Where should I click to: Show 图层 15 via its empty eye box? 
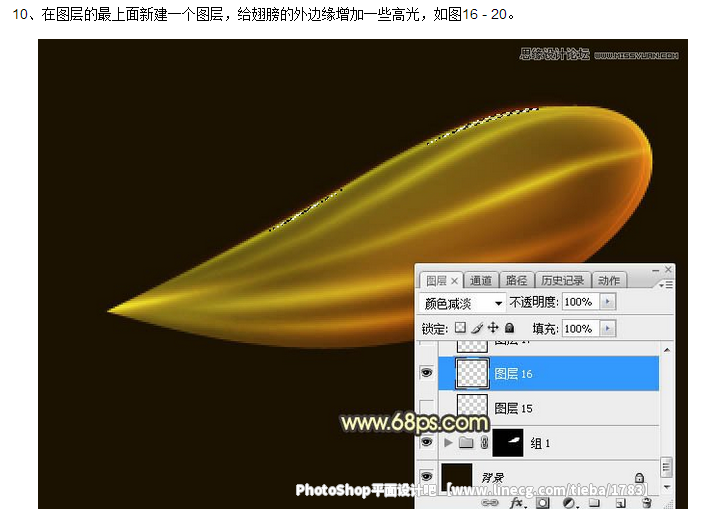(x=427, y=407)
